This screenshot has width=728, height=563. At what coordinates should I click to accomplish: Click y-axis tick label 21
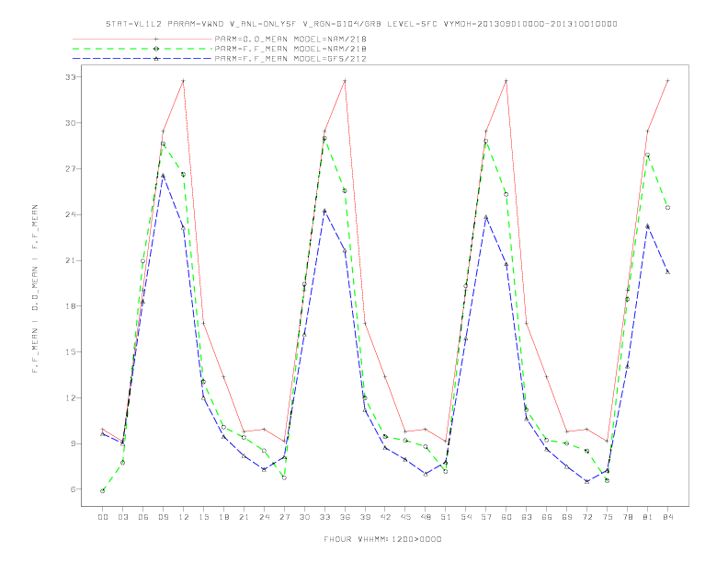tap(70, 260)
